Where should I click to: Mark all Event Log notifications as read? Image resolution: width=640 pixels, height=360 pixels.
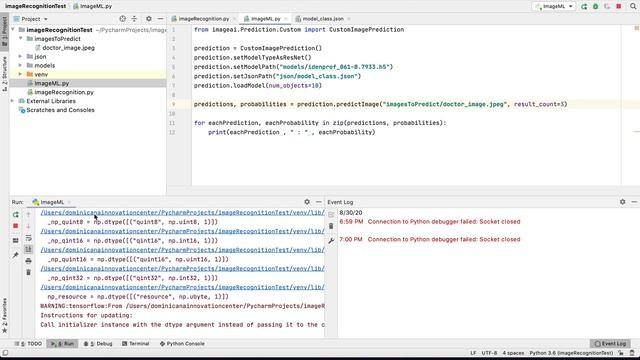pyautogui.click(x=331, y=215)
